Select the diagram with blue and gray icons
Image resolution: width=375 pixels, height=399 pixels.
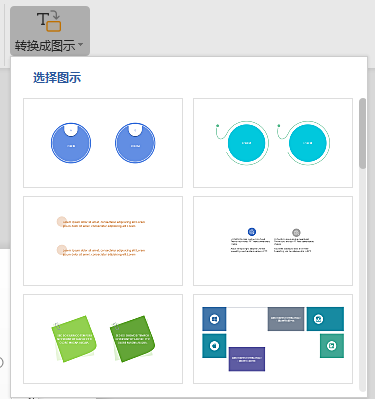(273, 241)
